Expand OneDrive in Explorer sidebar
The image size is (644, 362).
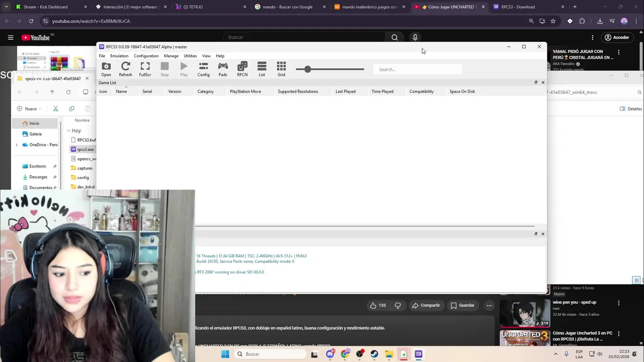point(17,145)
